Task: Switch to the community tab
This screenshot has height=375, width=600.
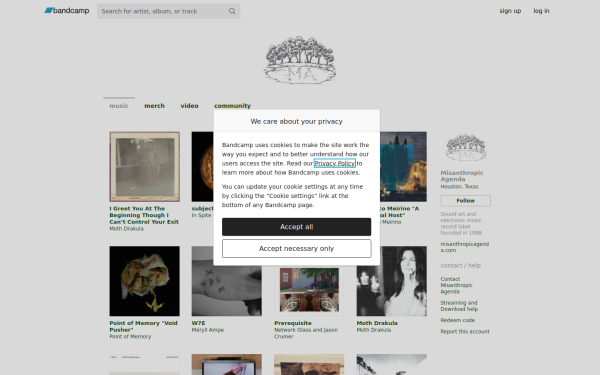Action: 232,106
